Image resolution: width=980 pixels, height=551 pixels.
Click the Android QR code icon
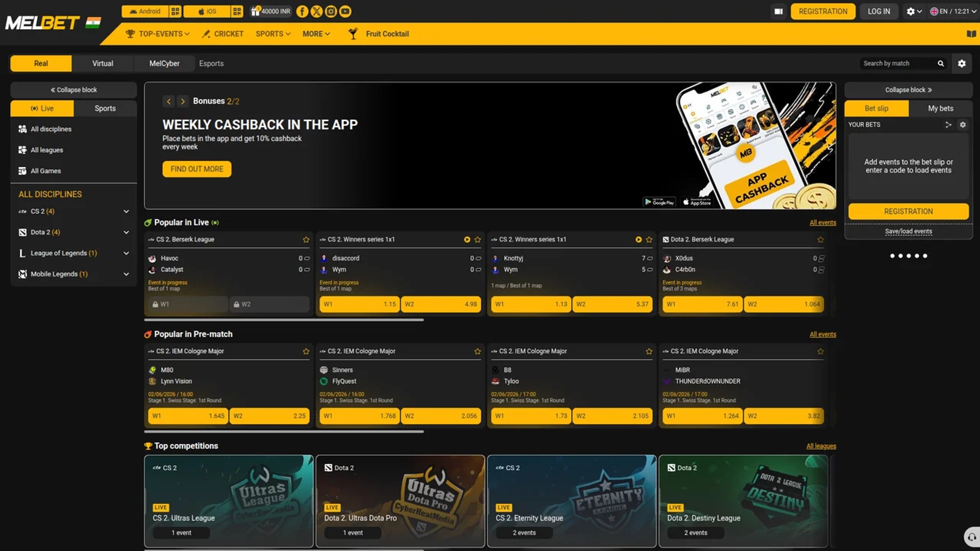coord(175,11)
